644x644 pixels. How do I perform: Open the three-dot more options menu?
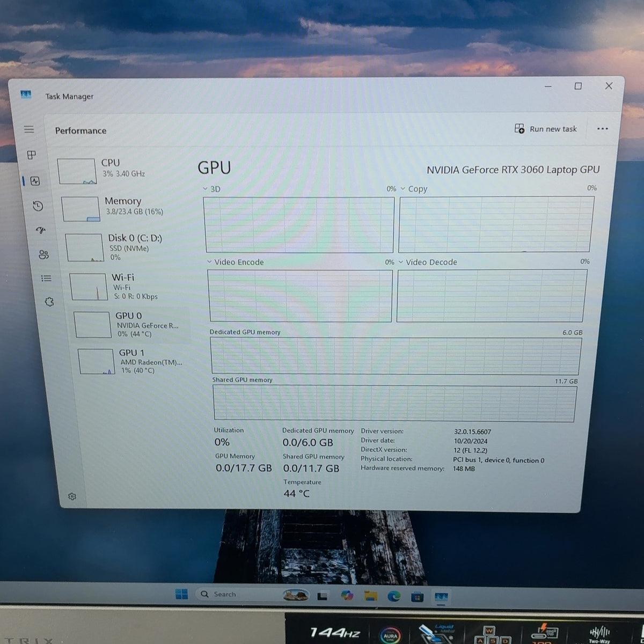click(x=603, y=129)
